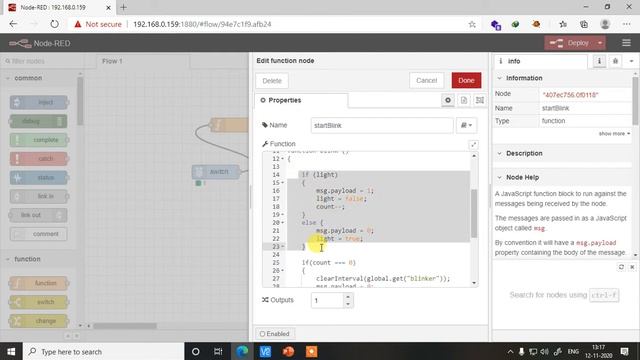This screenshot has height=360, width=640.
Task: Click the Name input field startBlink
Action: (x=382, y=125)
